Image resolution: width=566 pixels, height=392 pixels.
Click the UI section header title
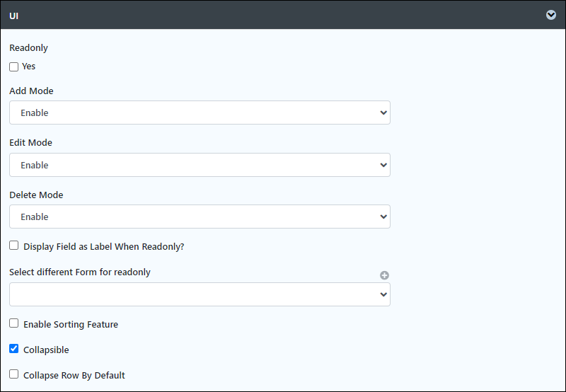(x=13, y=16)
